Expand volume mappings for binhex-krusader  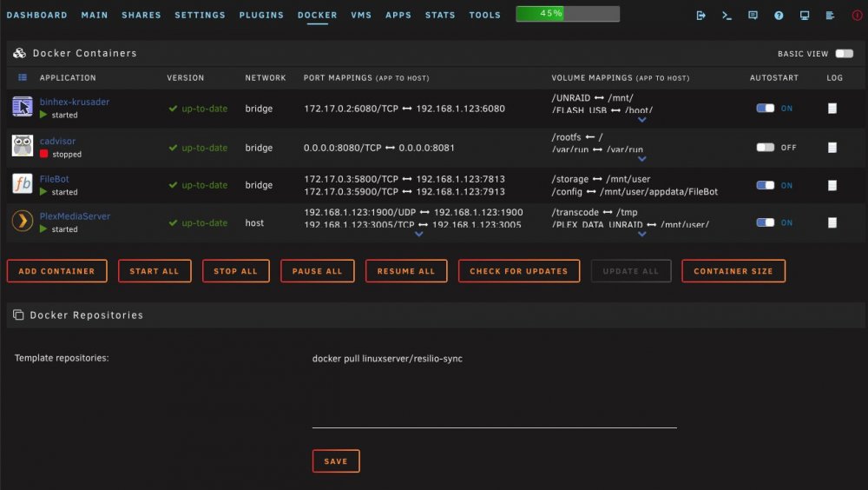641,120
